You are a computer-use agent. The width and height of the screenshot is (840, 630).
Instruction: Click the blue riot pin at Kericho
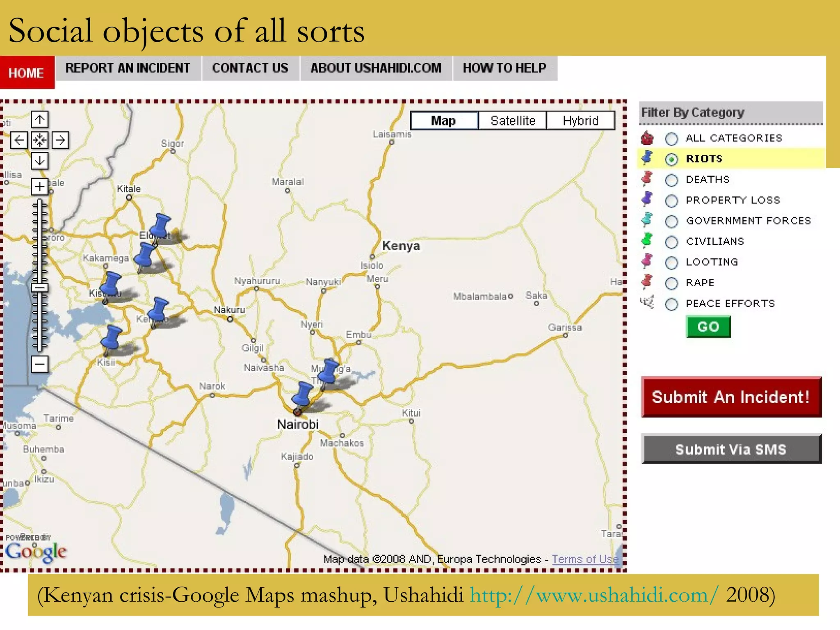coord(158,313)
